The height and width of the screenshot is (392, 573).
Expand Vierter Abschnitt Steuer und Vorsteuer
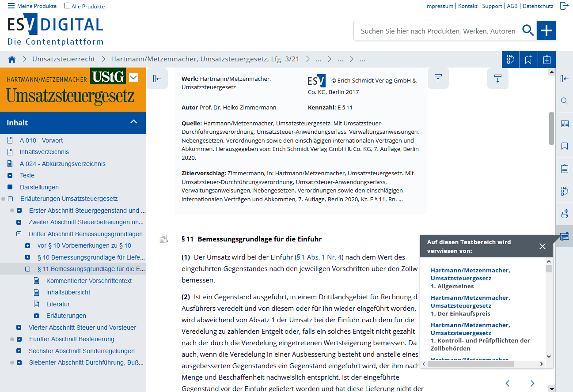click(19, 328)
